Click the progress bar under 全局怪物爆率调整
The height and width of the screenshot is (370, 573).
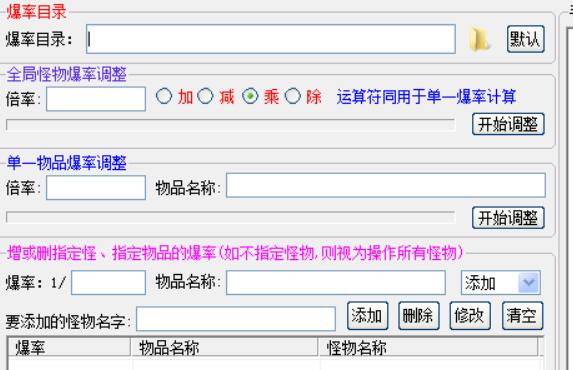(231, 125)
